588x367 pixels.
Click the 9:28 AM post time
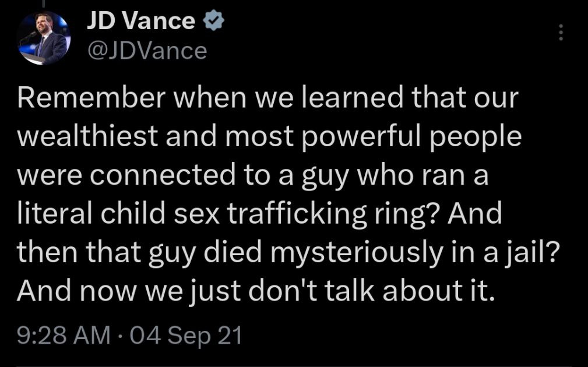click(x=64, y=335)
